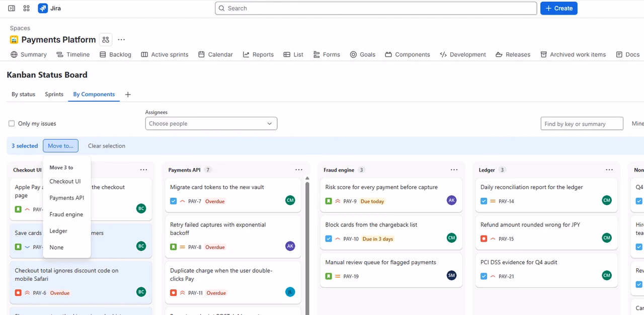Click the AK avatar on card PAY-8
Viewport: 644px width, 315px height.
point(290,246)
